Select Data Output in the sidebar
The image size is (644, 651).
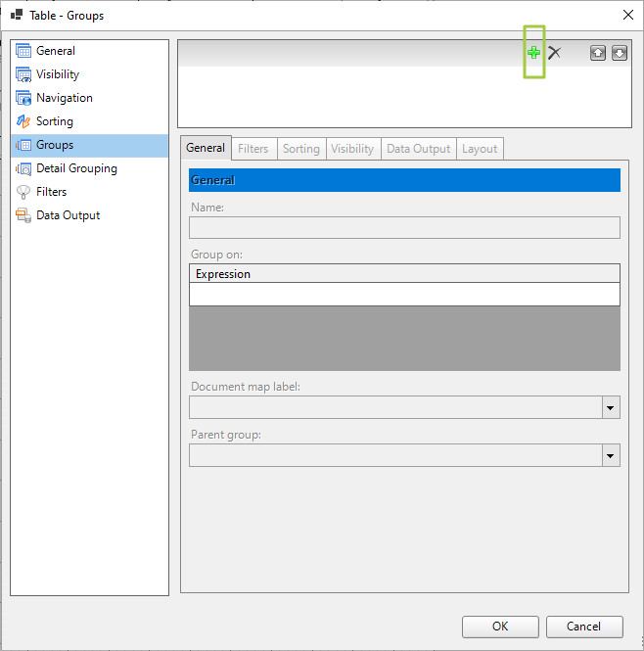pos(68,215)
